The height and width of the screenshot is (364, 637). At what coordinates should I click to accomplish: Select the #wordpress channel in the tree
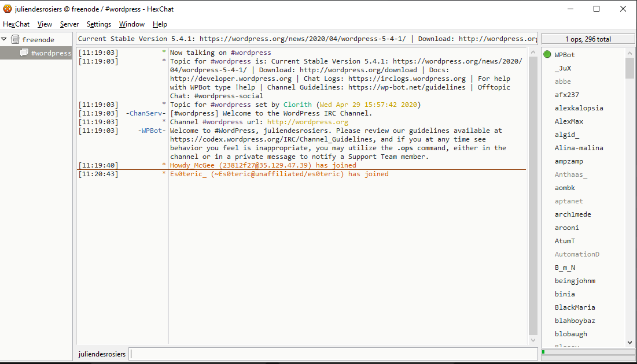coord(51,53)
